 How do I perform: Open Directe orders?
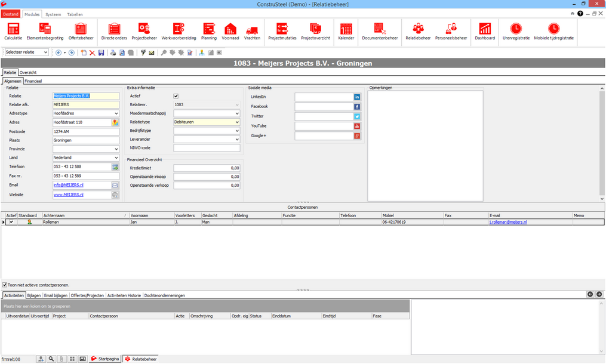click(114, 31)
